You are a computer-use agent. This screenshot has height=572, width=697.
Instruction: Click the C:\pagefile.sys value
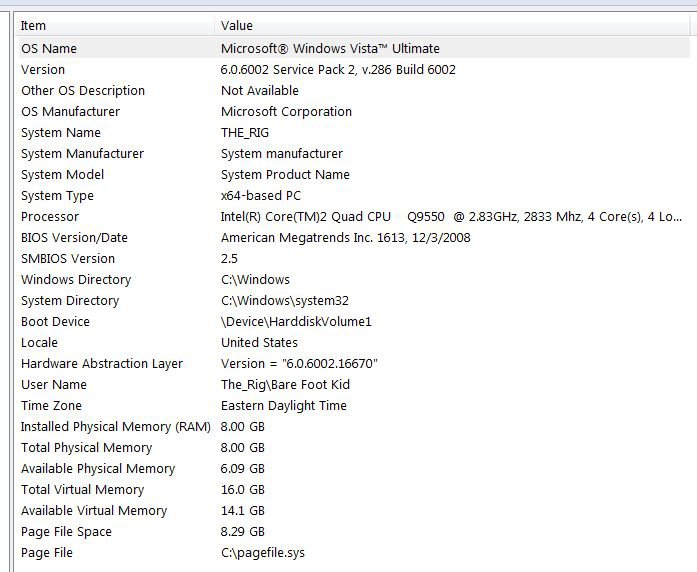tap(263, 553)
